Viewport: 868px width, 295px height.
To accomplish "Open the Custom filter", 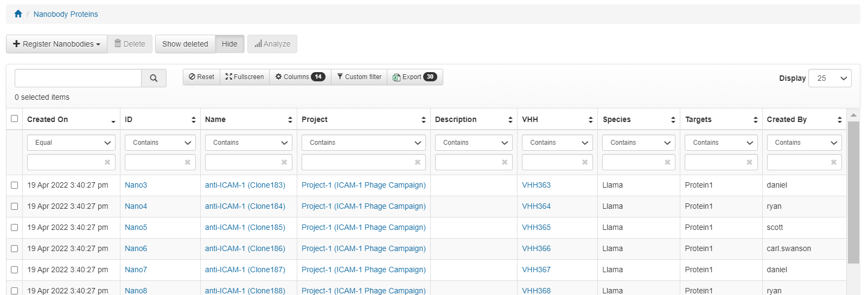I will click(359, 77).
